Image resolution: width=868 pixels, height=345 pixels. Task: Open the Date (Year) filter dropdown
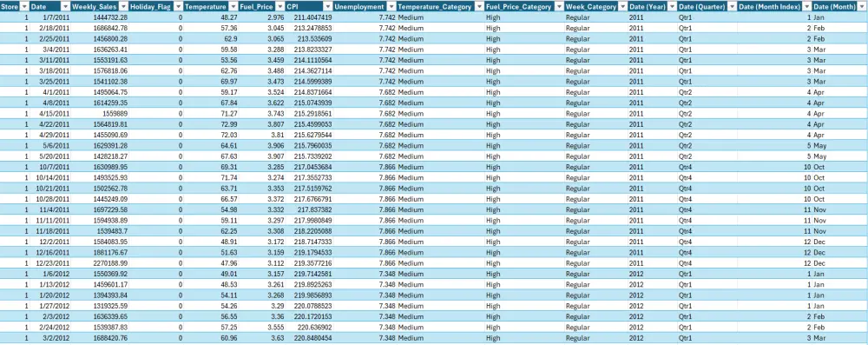click(672, 7)
